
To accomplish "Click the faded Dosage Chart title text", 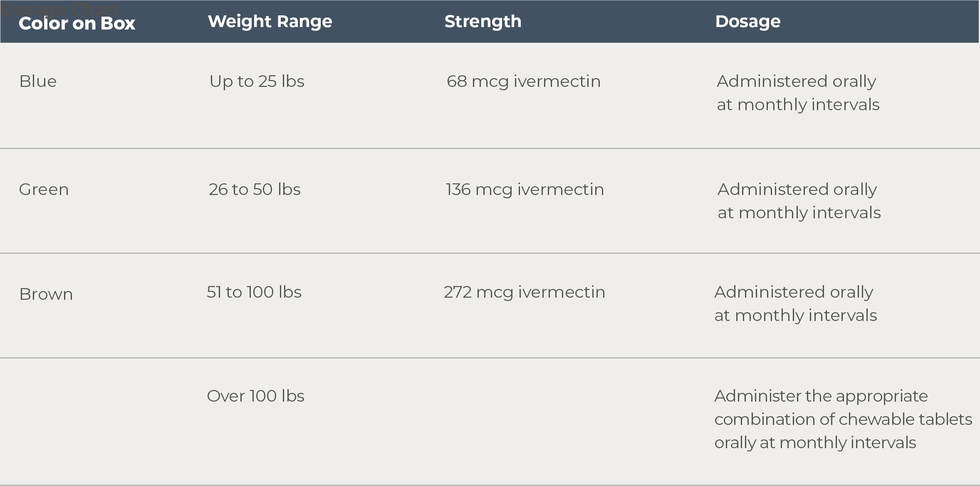I will pyautogui.click(x=61, y=8).
